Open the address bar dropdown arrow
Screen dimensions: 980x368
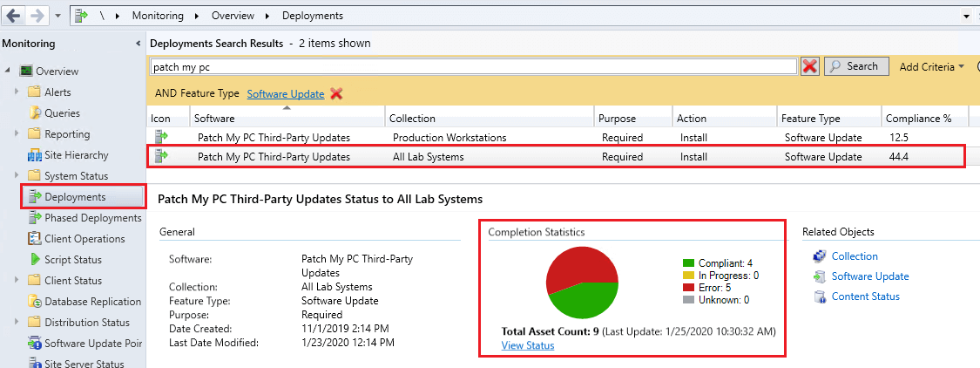968,16
